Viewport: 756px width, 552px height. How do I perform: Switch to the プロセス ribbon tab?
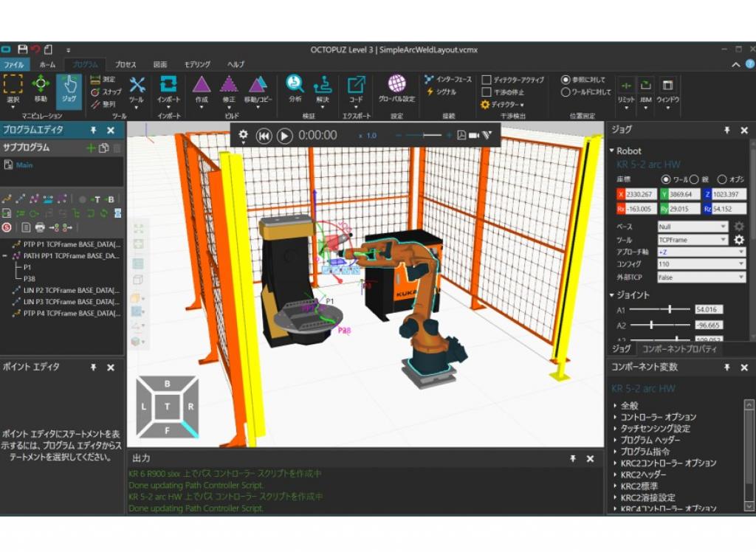click(126, 64)
